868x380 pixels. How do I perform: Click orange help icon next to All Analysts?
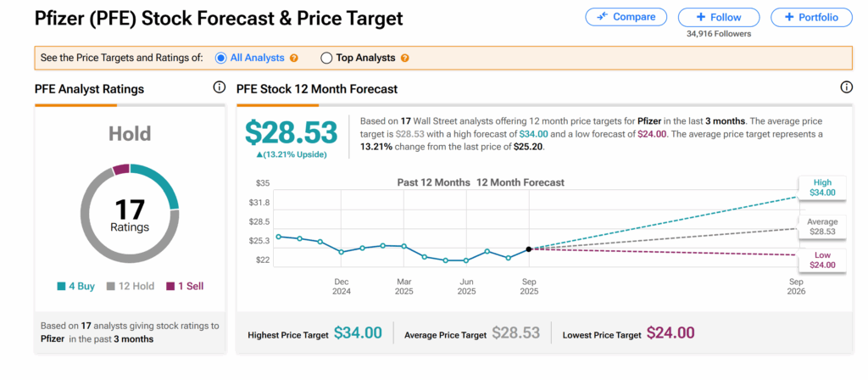[294, 59]
